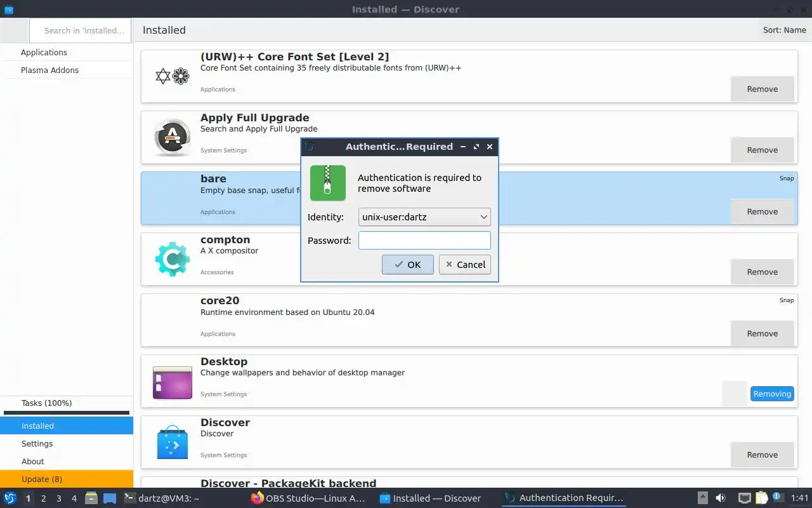Click the (URW)++ Core Font Set icon

tap(173, 76)
